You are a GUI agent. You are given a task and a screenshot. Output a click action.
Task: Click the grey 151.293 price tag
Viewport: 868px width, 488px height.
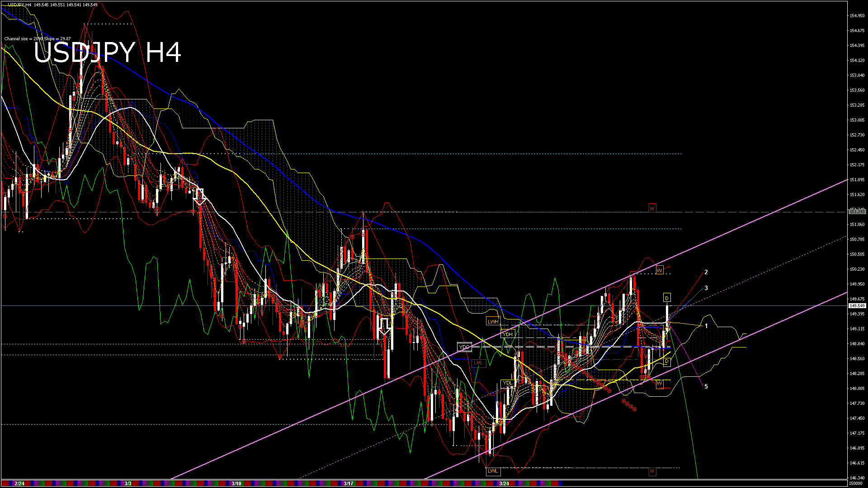coord(857,212)
